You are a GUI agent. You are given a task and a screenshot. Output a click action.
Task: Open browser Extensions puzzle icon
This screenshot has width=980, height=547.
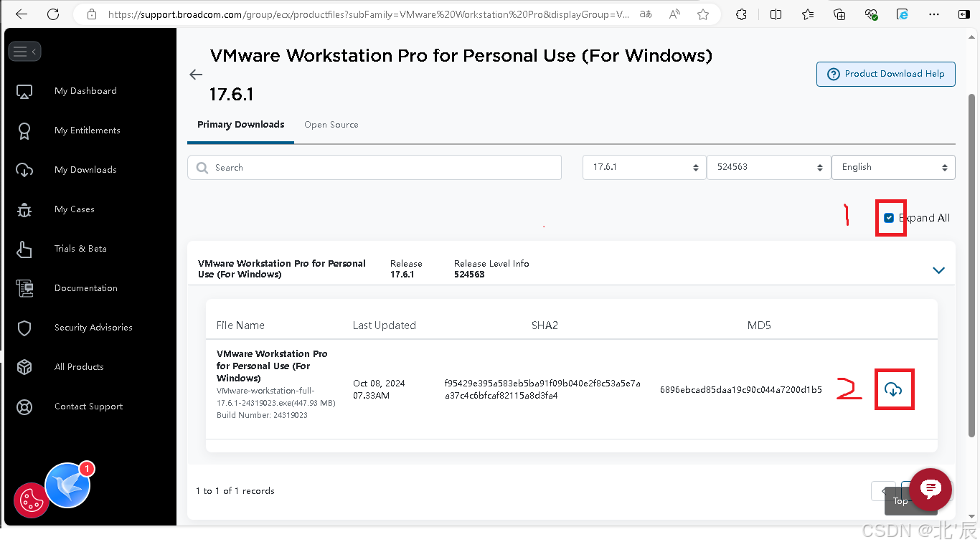(742, 14)
